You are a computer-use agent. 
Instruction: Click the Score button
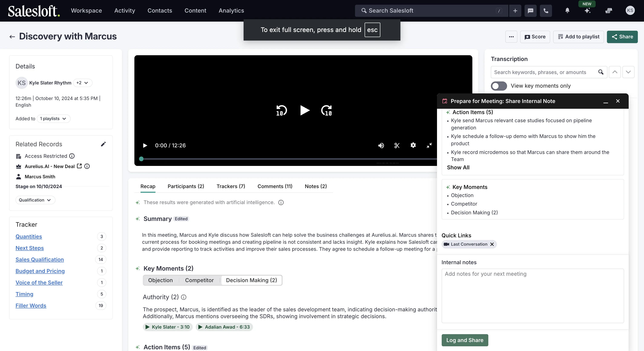[535, 37]
